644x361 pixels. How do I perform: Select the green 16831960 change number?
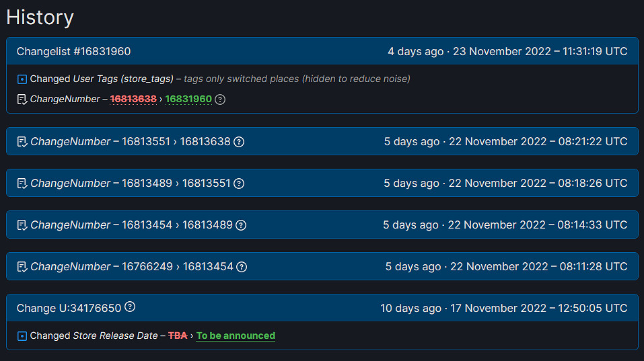[188, 99]
